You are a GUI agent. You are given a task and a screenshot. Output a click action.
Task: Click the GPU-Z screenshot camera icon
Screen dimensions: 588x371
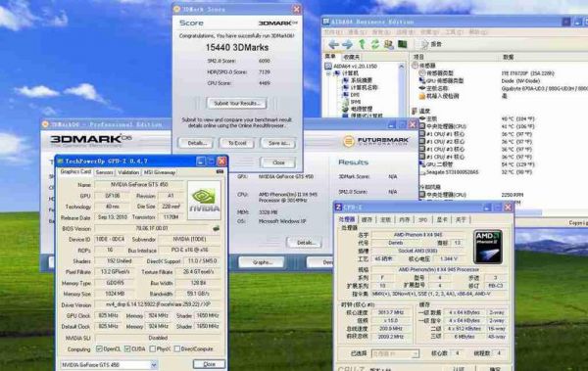[220, 171]
